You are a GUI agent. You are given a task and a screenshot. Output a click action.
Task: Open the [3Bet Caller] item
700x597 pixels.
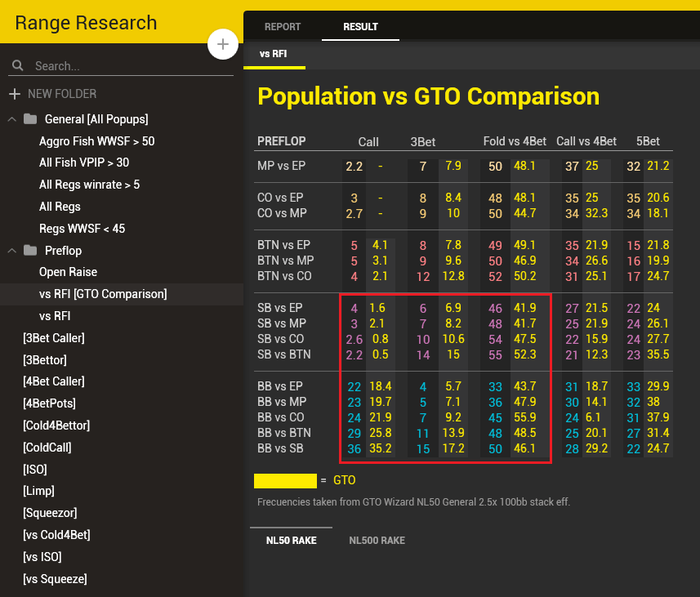(54, 338)
